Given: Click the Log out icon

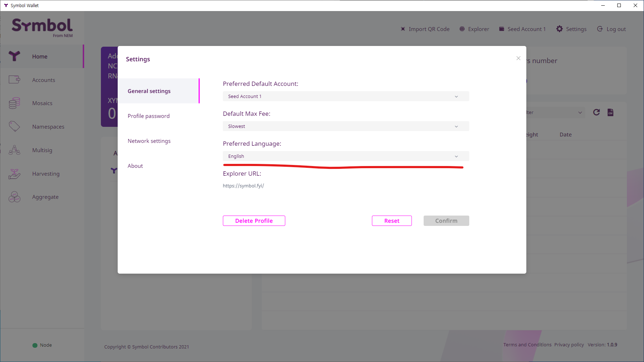Looking at the screenshot, I should pos(600,29).
